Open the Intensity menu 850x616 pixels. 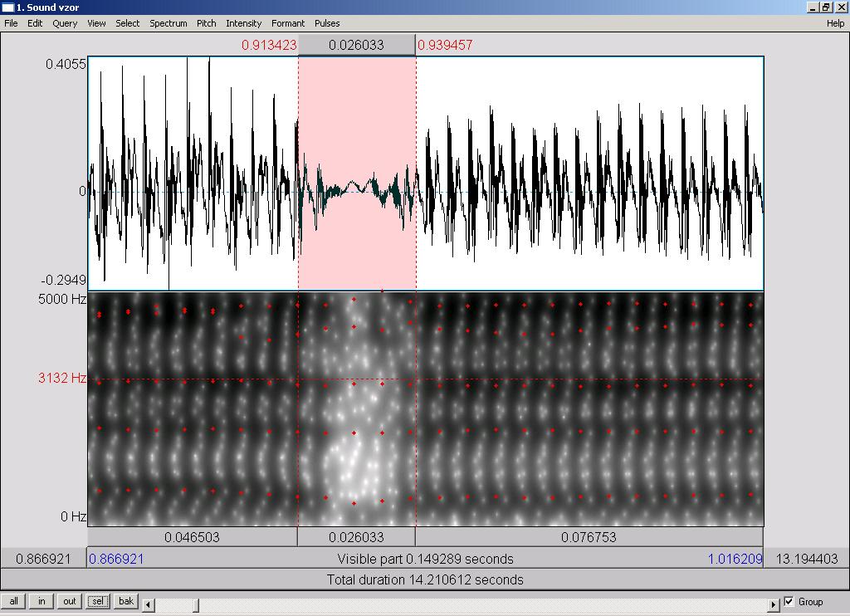[x=243, y=23]
